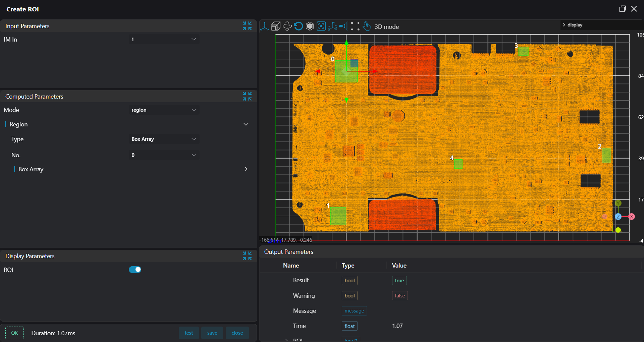The height and width of the screenshot is (342, 644).
Task: Collapse the Region section
Action: (246, 124)
